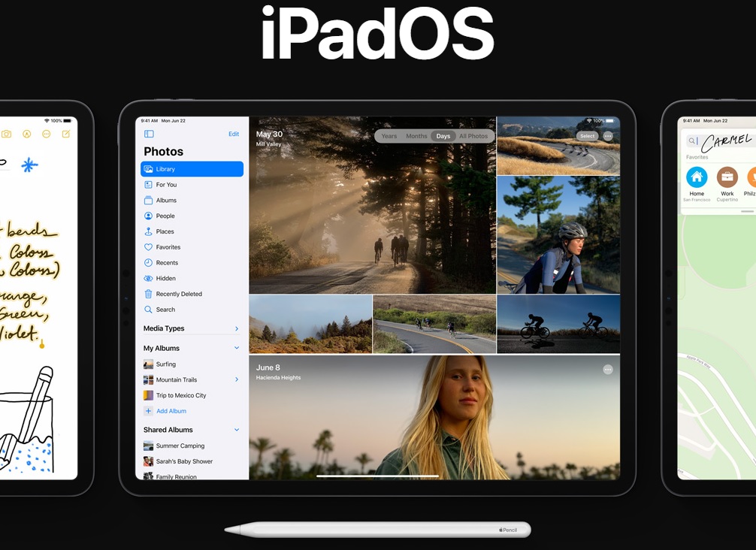Click the Recently Deleted trash icon
The image size is (756, 550).
click(149, 294)
